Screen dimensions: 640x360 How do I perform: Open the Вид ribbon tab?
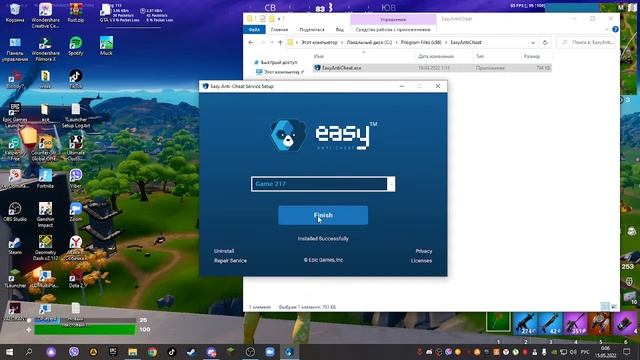pyautogui.click(x=340, y=29)
